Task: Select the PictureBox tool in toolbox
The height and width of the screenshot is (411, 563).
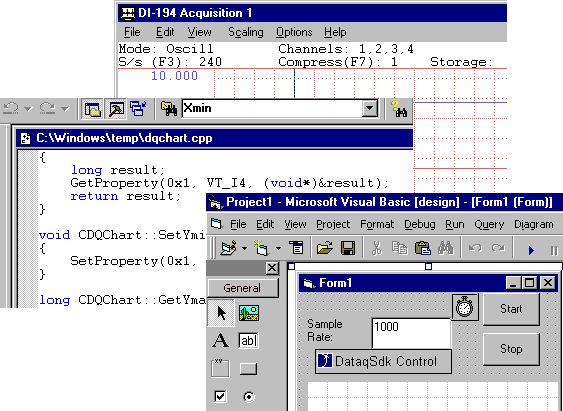Action: coord(248,313)
